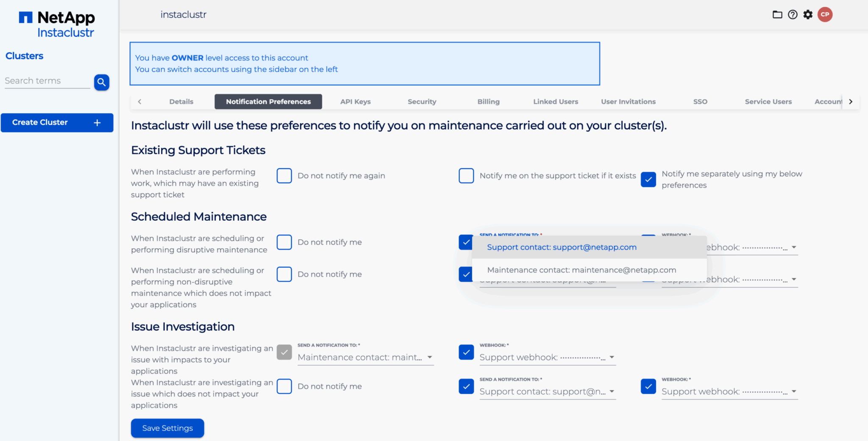868x441 pixels.
Task: Click the NetApp Instaclustr logo
Action: (x=57, y=23)
